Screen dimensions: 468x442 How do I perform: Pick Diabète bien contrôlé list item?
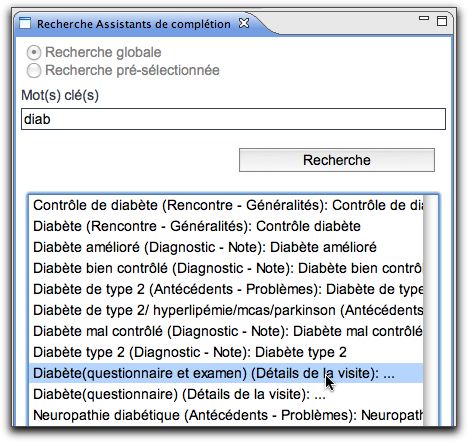(226, 268)
